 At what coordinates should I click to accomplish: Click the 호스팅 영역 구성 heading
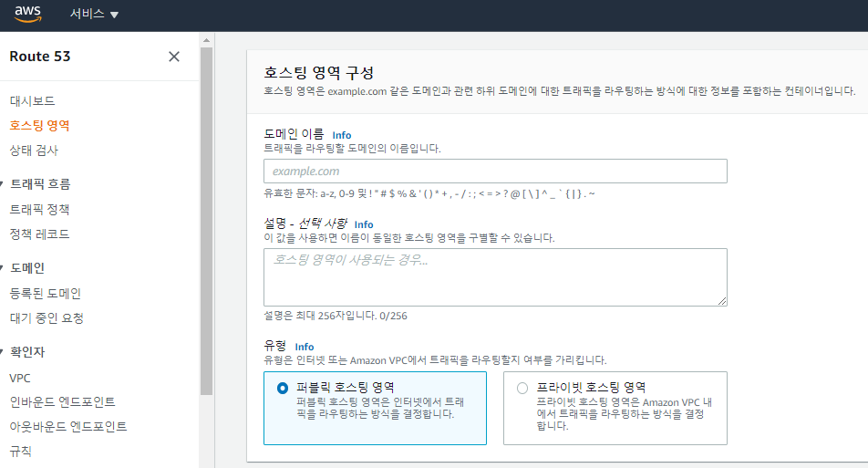319,73
